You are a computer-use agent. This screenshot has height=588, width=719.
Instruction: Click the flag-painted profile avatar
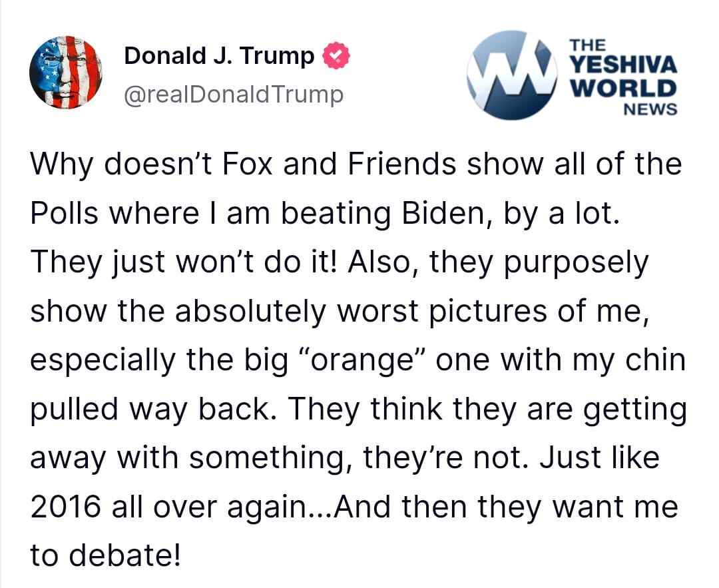pyautogui.click(x=65, y=73)
